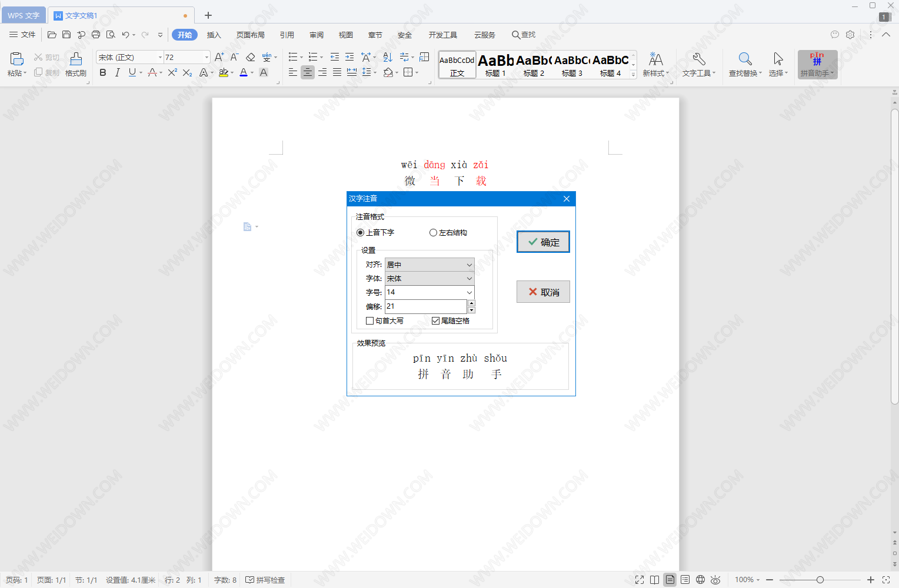899x588 pixels.
Task: Center-align the paragraph
Action: 307,72
